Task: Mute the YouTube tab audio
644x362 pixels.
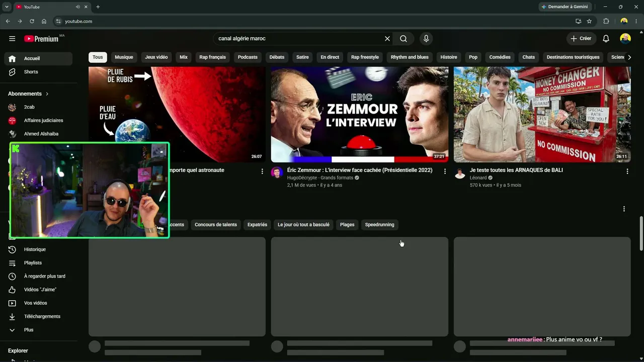Action: tap(77, 7)
